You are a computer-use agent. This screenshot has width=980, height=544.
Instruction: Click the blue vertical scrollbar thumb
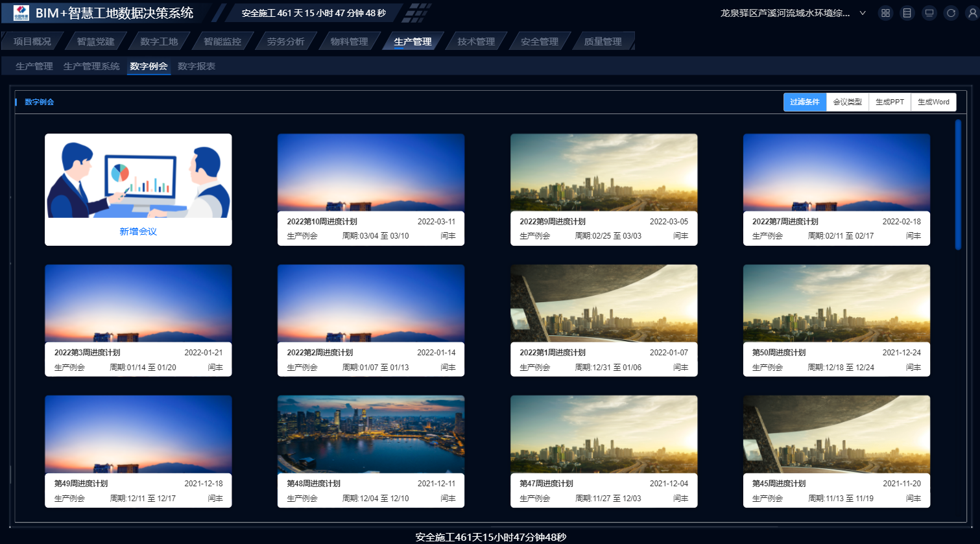(958, 185)
